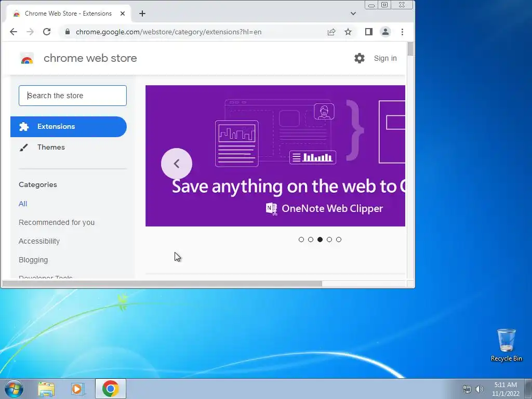Viewport: 532px width, 399px height.
Task: Open the Chrome three-dot menu
Action: pyautogui.click(x=403, y=32)
